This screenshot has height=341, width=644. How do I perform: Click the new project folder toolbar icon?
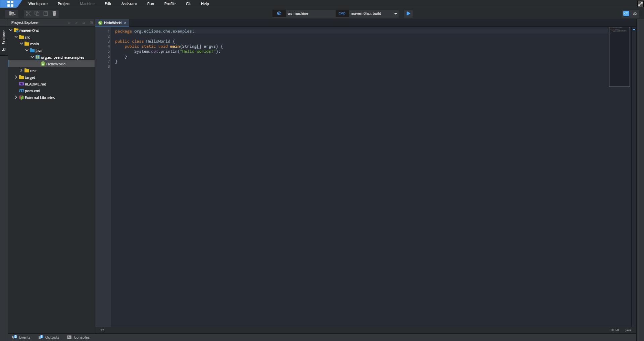point(12,13)
